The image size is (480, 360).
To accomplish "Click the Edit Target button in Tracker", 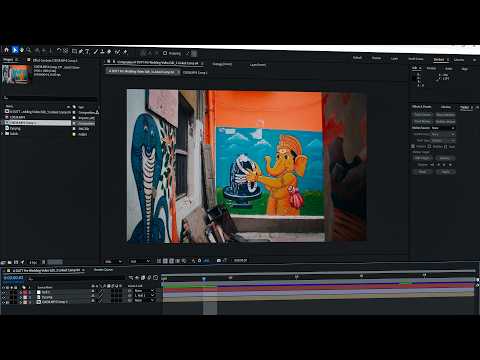I will [422, 158].
